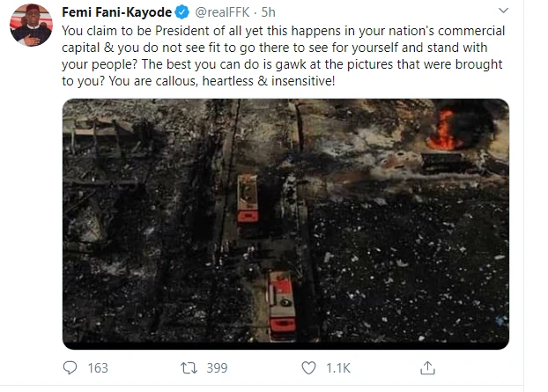Expand the tweet options chevron
This screenshot has height=392, width=548.
[x=503, y=11]
